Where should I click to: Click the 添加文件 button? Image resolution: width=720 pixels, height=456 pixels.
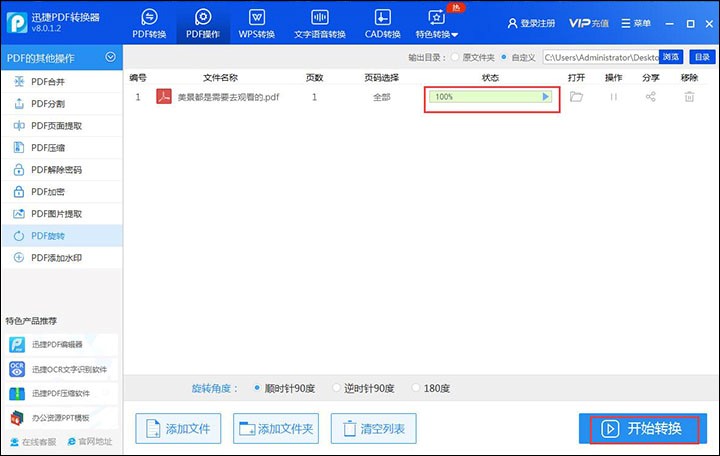[178, 428]
